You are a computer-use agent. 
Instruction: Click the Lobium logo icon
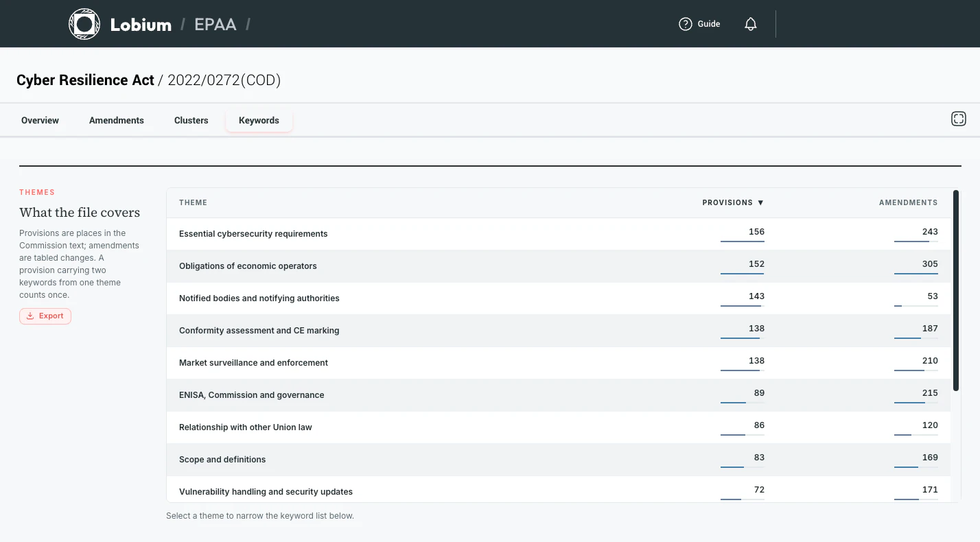[85, 24]
